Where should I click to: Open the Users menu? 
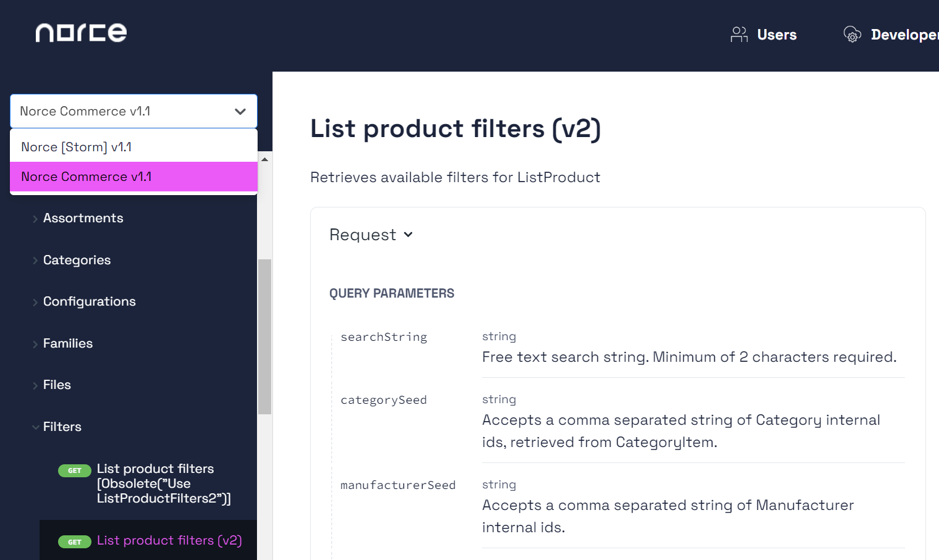tap(764, 35)
